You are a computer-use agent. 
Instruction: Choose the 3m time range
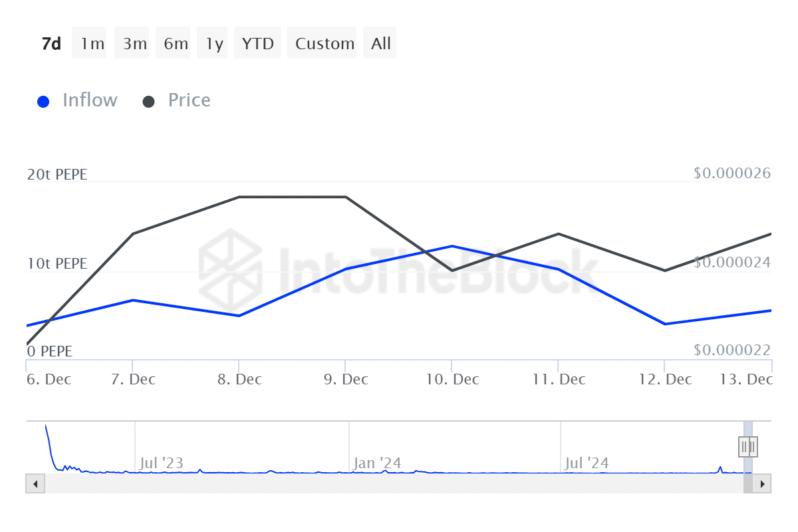pos(134,44)
